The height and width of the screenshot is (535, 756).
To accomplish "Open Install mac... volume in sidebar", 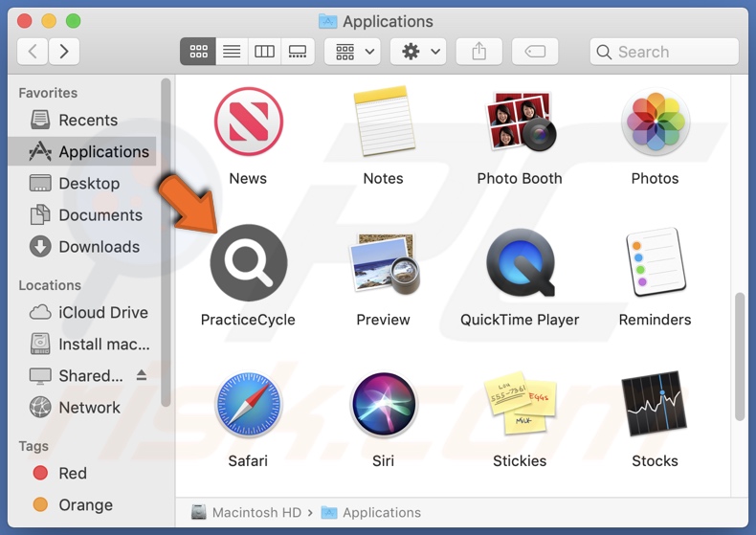I will click(82, 345).
